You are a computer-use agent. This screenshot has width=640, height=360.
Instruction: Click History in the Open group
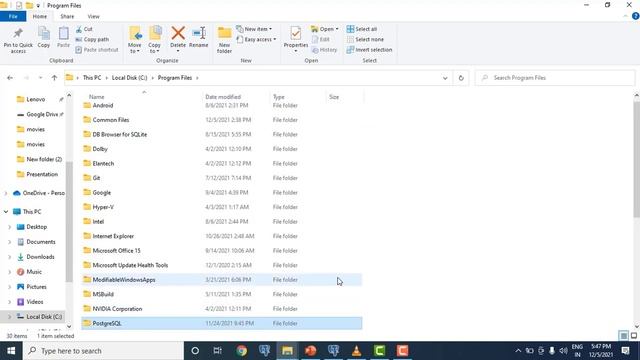pos(324,50)
